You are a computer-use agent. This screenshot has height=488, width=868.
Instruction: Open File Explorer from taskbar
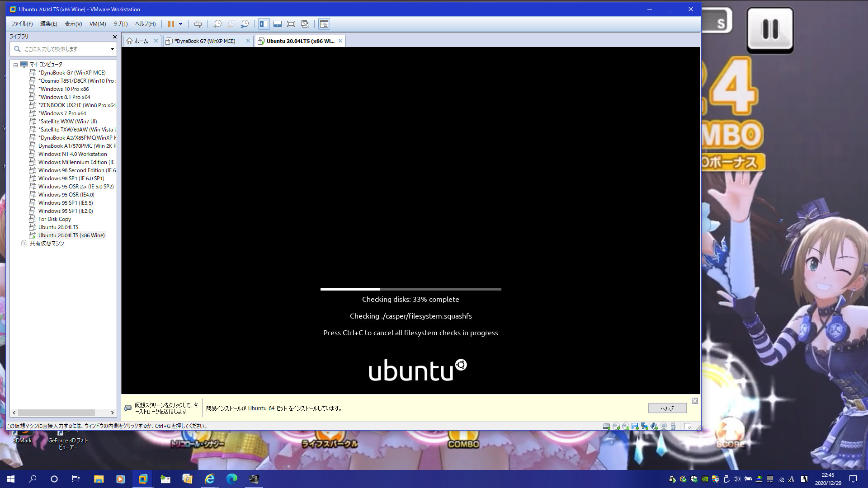(x=99, y=479)
